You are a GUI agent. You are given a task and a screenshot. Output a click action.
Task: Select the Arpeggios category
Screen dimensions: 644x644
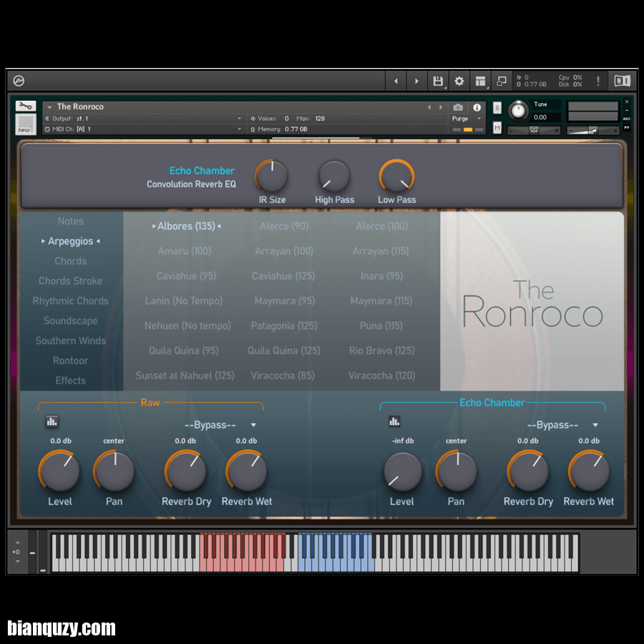(x=71, y=241)
